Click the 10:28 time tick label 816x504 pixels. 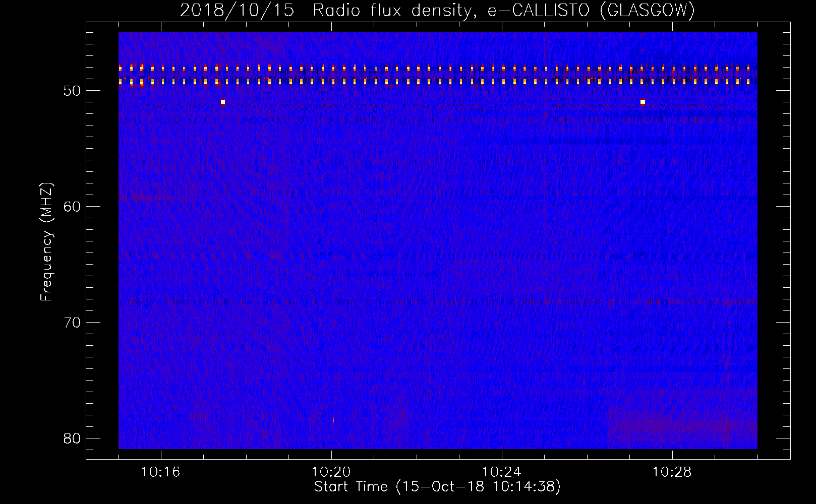tap(672, 472)
